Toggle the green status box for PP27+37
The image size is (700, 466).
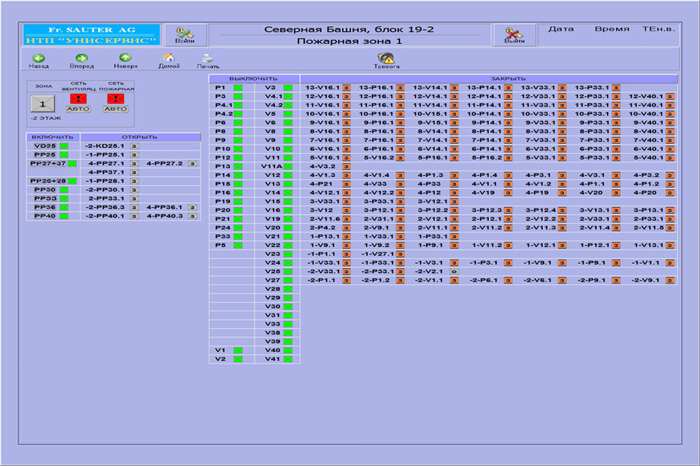[72, 164]
